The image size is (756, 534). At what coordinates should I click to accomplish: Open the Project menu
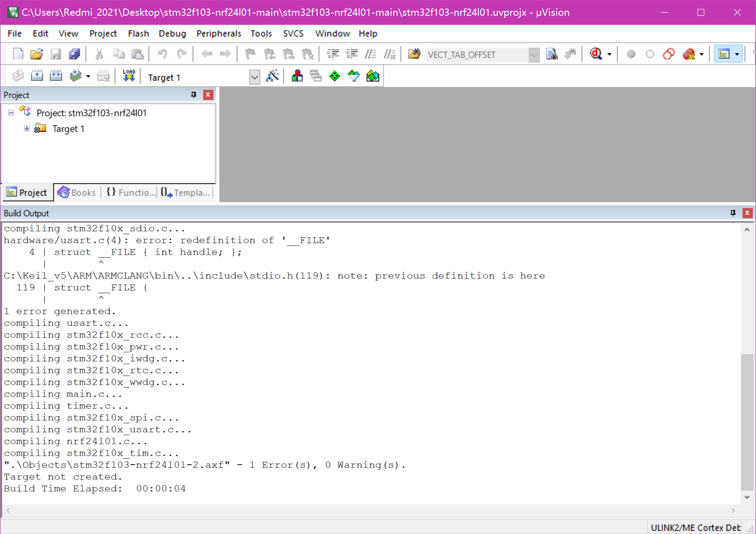(103, 34)
